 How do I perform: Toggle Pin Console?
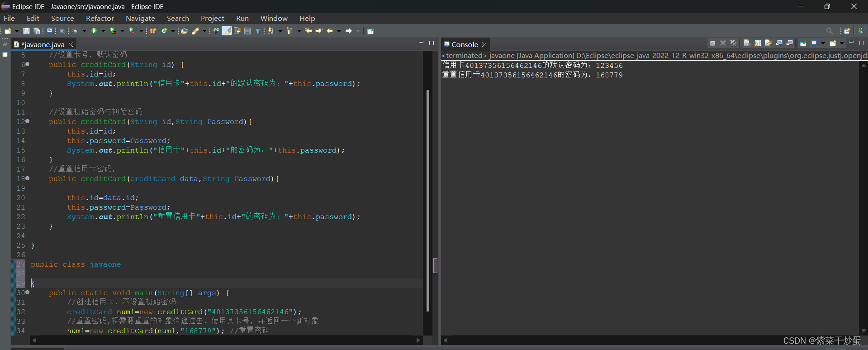coord(803,43)
